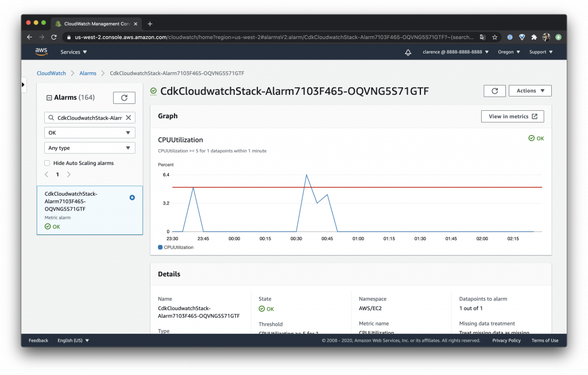588x375 pixels.
Task: Open the Services menu
Action: click(x=73, y=52)
